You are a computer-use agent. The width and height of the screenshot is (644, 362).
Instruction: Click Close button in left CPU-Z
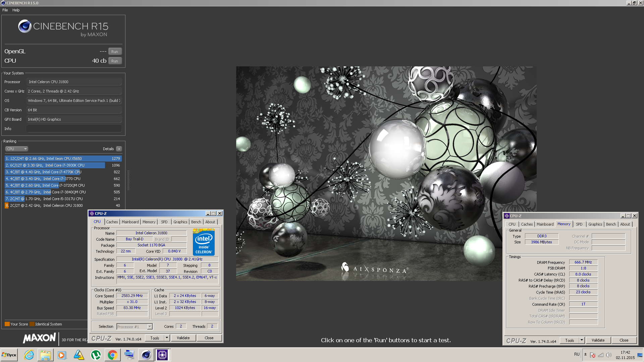click(209, 338)
